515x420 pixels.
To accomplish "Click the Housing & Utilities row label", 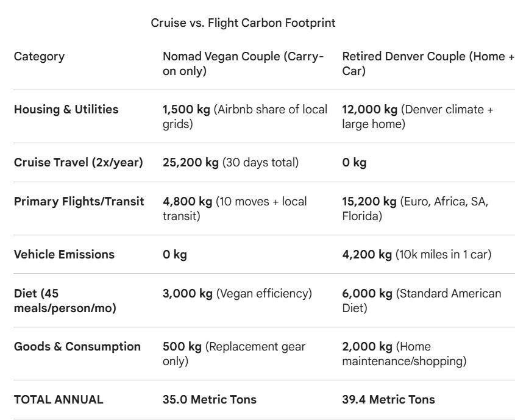I will [x=66, y=109].
